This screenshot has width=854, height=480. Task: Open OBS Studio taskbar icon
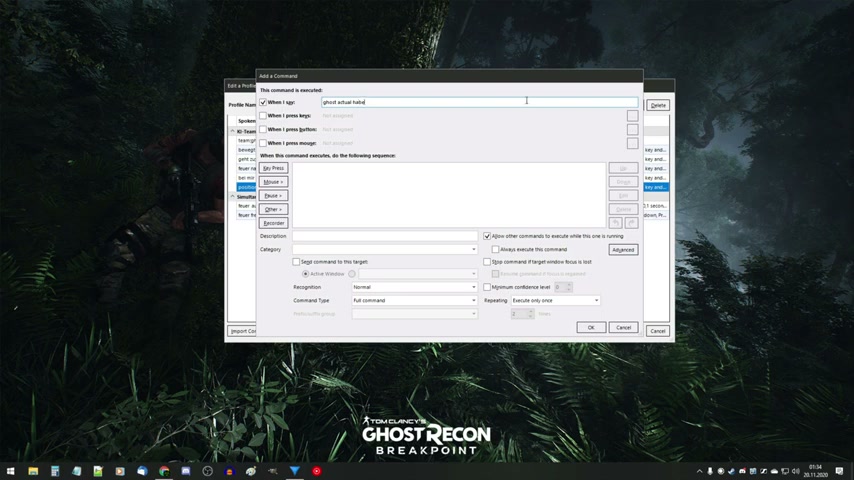point(208,471)
